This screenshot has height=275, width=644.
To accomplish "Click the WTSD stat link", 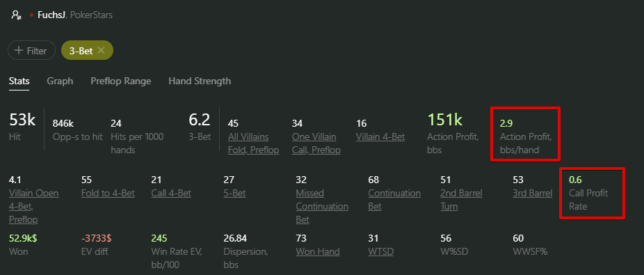I will [380, 251].
